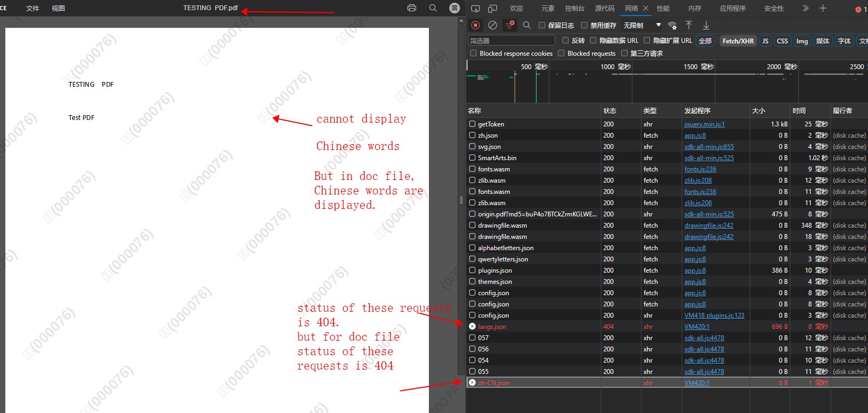Switch to the 应用程序 tab
The height and width of the screenshot is (413, 868).
[733, 9]
